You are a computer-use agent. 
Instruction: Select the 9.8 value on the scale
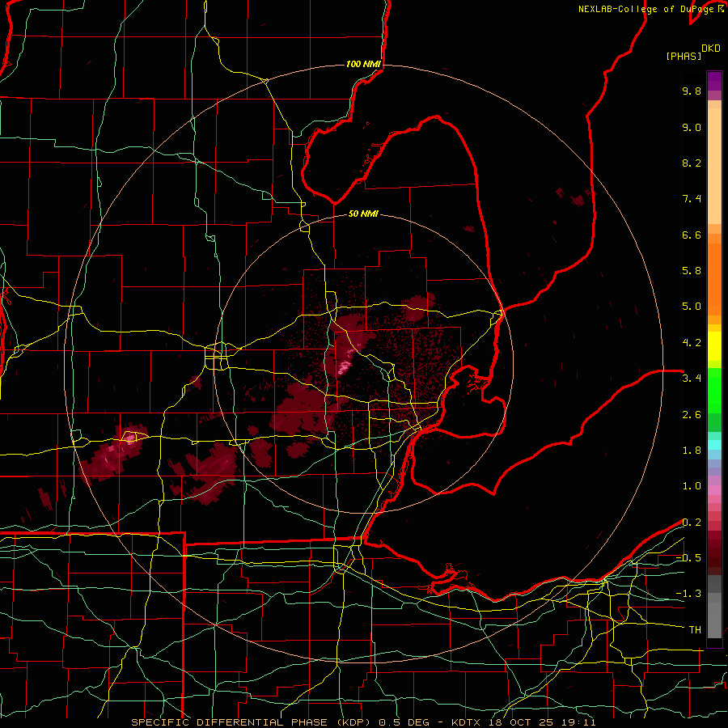pos(692,91)
